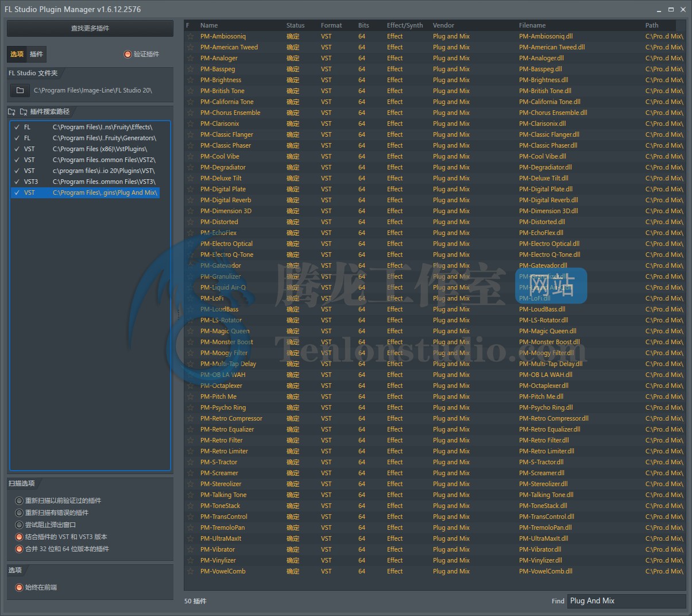
Task: Uncheck the Fruity\Effects search path
Action: click(x=17, y=127)
